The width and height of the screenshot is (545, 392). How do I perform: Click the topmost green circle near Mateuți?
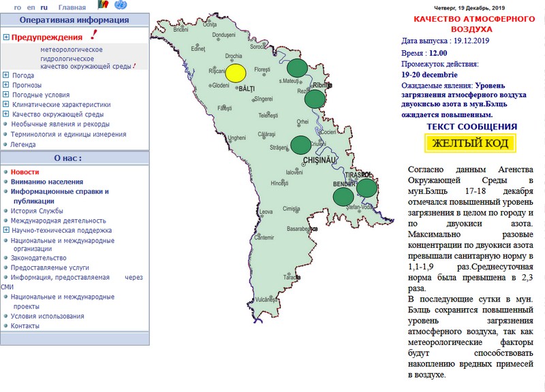pos(296,68)
